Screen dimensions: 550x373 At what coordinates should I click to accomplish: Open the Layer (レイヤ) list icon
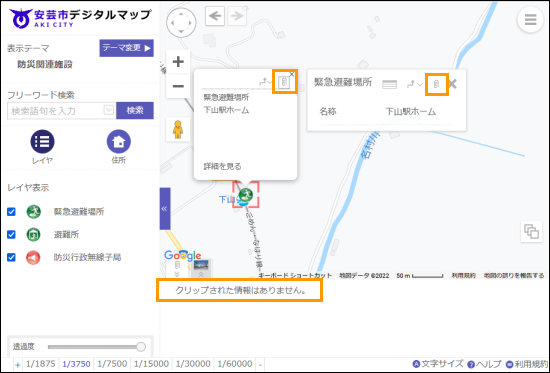coord(42,141)
